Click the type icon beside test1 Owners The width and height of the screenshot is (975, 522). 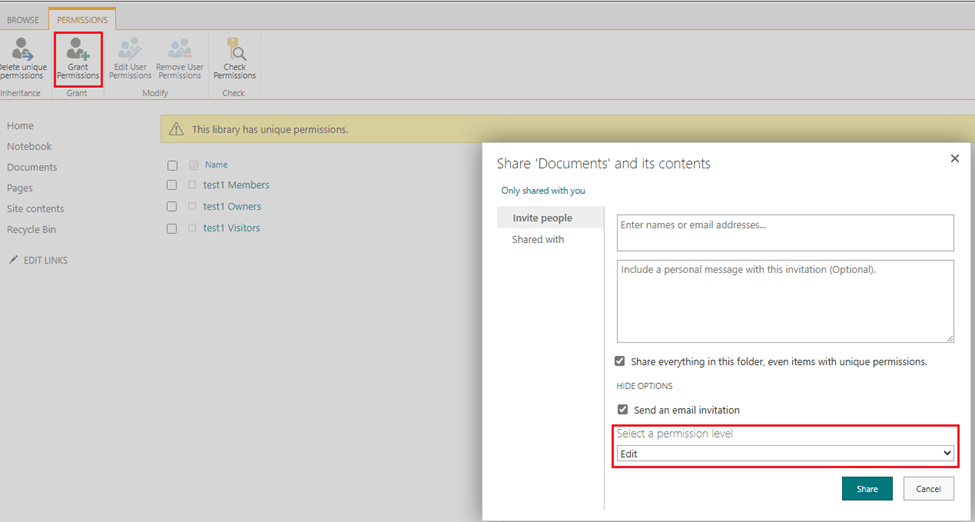(x=192, y=206)
